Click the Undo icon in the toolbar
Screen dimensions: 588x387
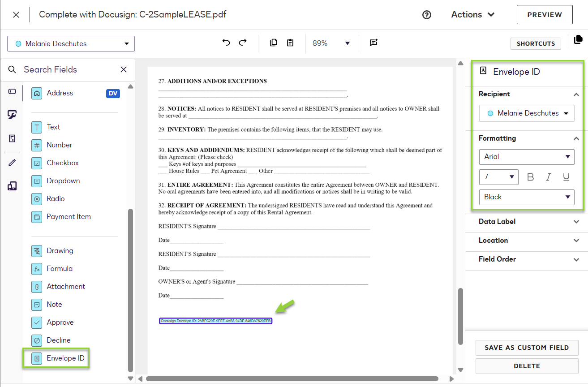point(226,42)
